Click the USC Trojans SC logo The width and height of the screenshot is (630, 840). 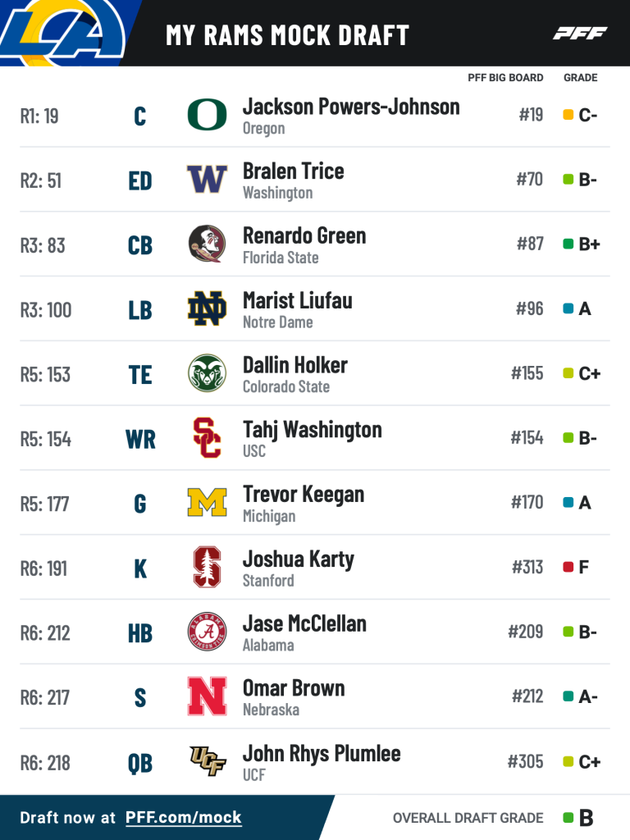[x=207, y=438]
